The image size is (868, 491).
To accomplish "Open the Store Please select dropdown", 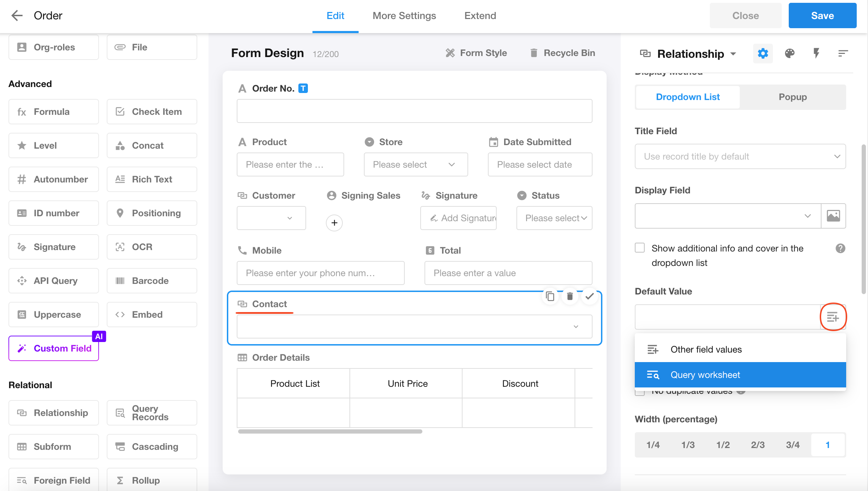I will point(415,164).
